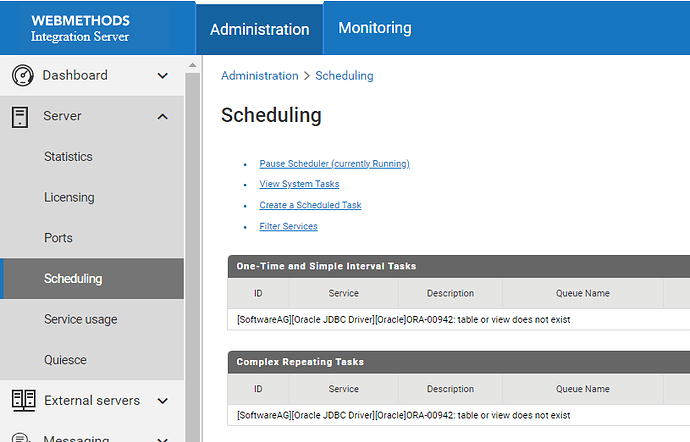Click the External servers icon
The height and width of the screenshot is (442, 690).
click(x=23, y=401)
